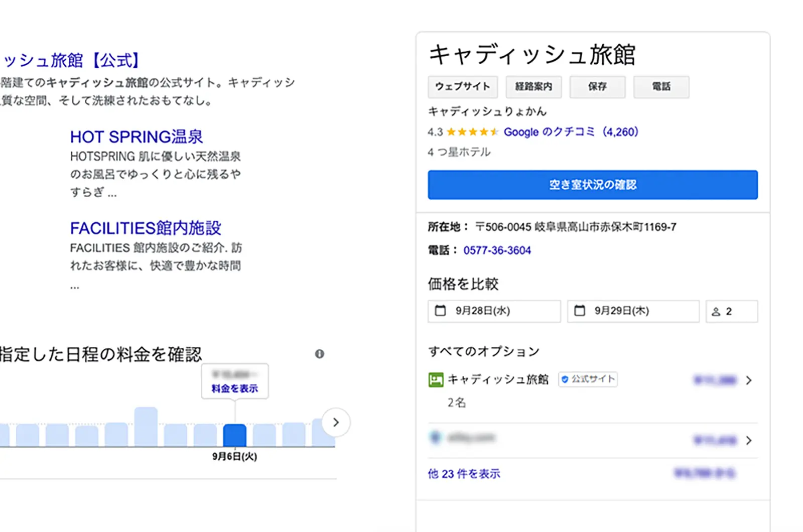Click the 保存 save button
This screenshot has width=803, height=532.
pos(597,87)
